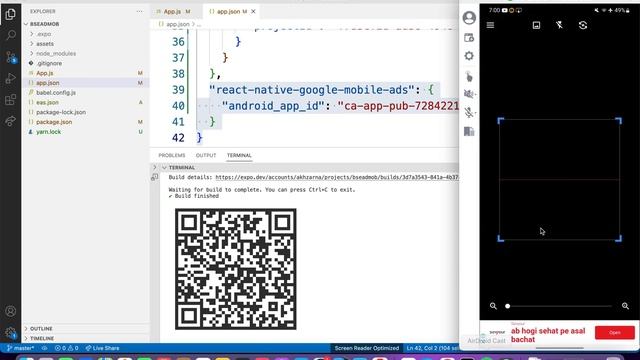The width and height of the screenshot is (640, 360).
Task: Click terminal split icon left of output
Action: [155, 177]
